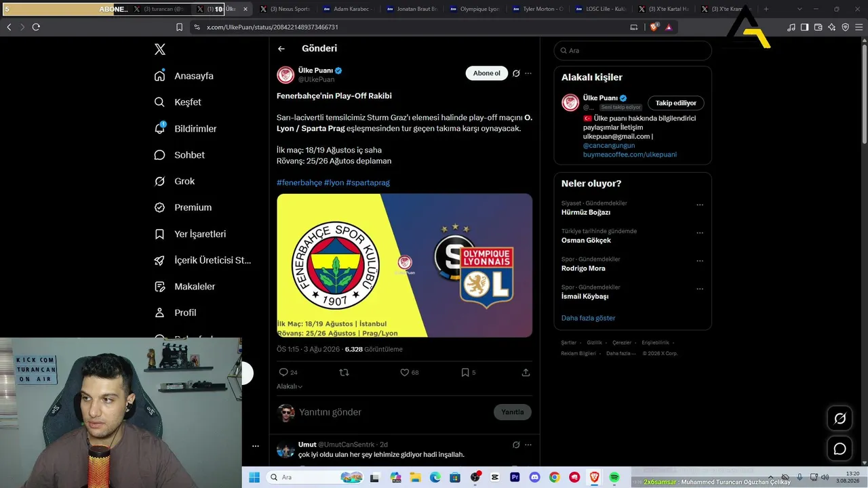Open Makaleler articles section
Viewport: 868px width, 488px height.
tap(184, 287)
